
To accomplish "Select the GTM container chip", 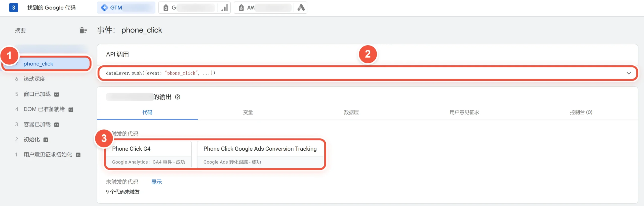I will click(126, 8).
